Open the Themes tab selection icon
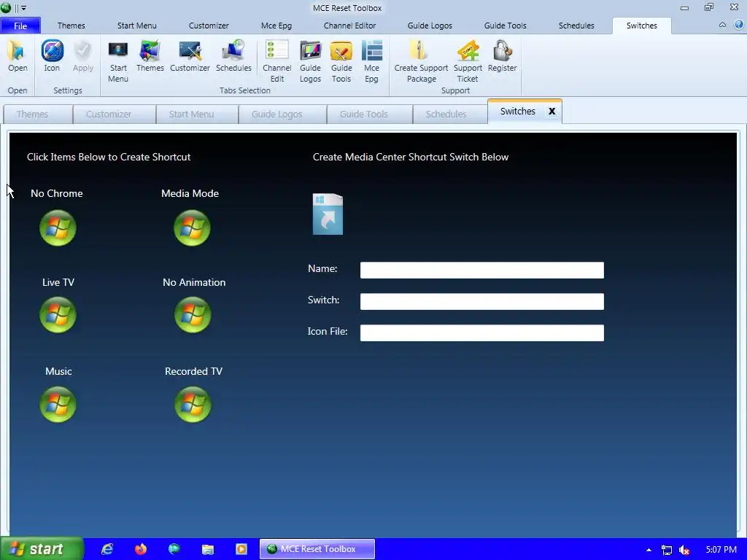747x560 pixels. [150, 50]
